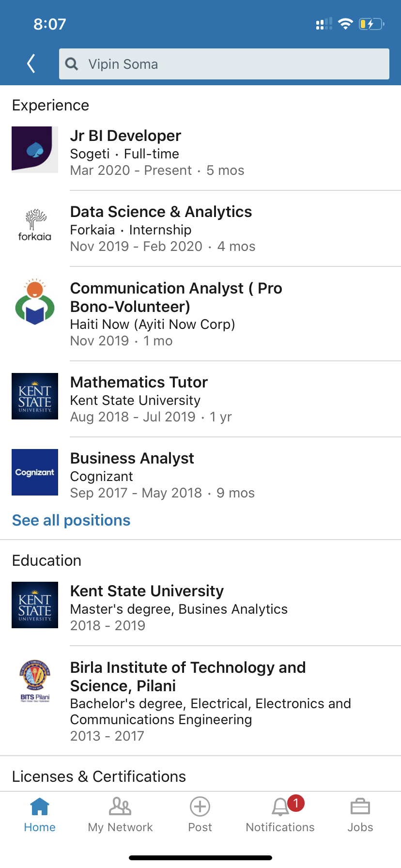Tap the BITS Pilani school logo

pyautogui.click(x=35, y=681)
